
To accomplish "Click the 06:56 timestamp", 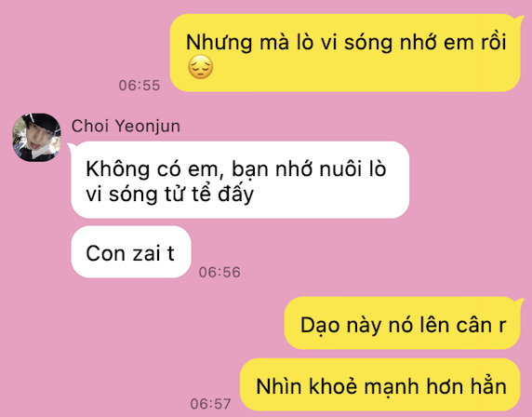I will tap(219, 272).
